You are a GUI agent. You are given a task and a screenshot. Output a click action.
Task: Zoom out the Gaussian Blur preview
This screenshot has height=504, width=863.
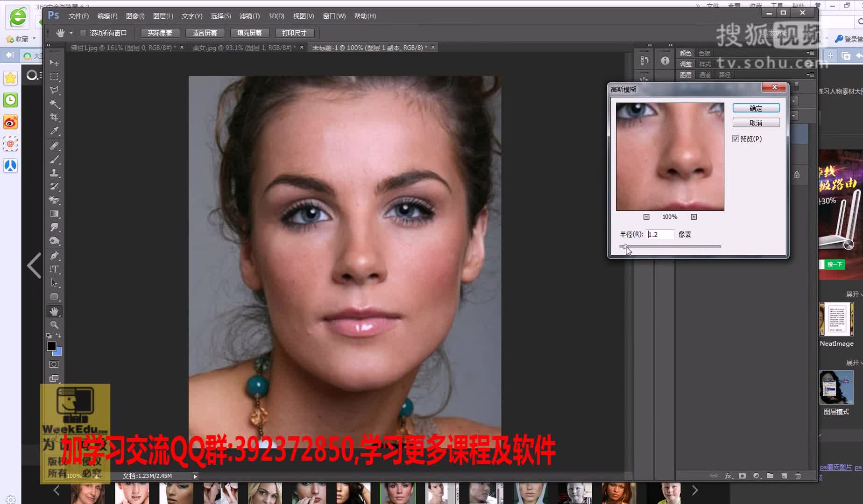[646, 217]
